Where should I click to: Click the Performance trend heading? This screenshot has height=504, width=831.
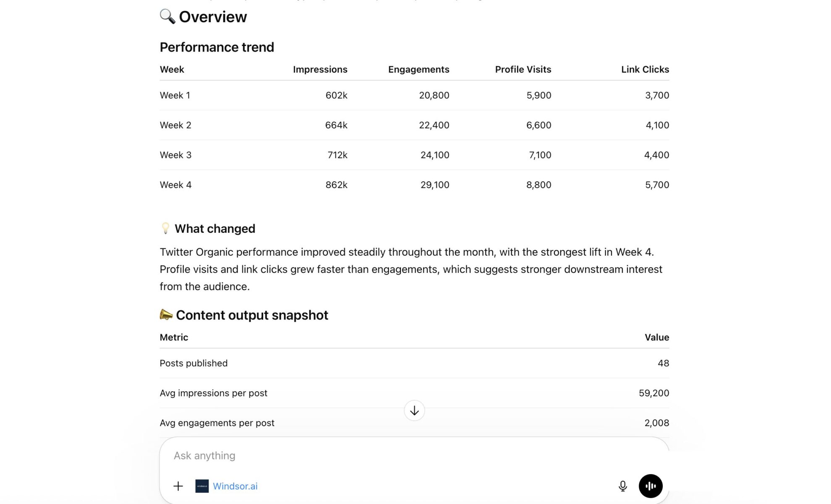pos(217,47)
